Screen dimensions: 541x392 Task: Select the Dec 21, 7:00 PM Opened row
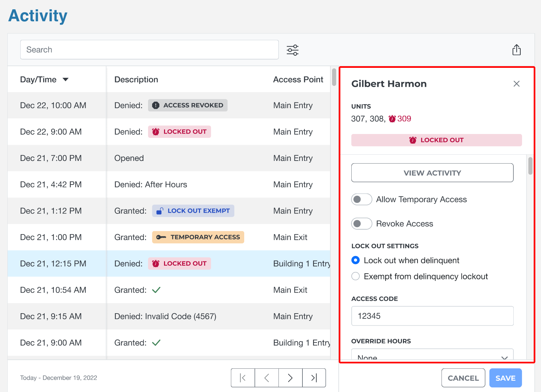click(169, 158)
